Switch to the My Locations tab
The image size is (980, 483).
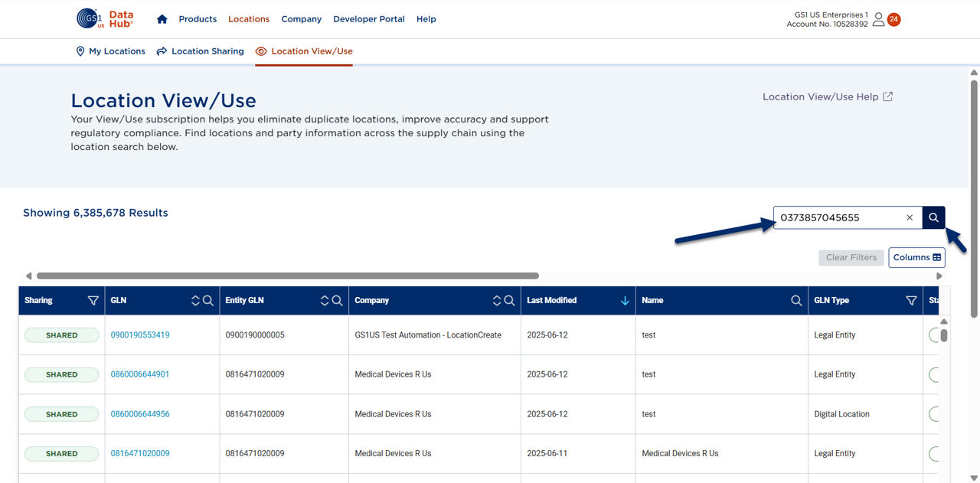pos(110,51)
